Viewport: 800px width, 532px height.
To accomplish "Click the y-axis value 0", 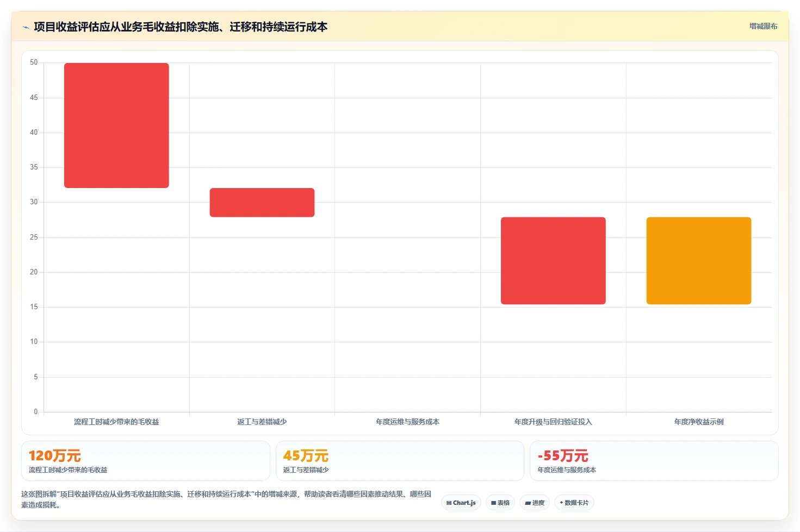I will tap(36, 412).
